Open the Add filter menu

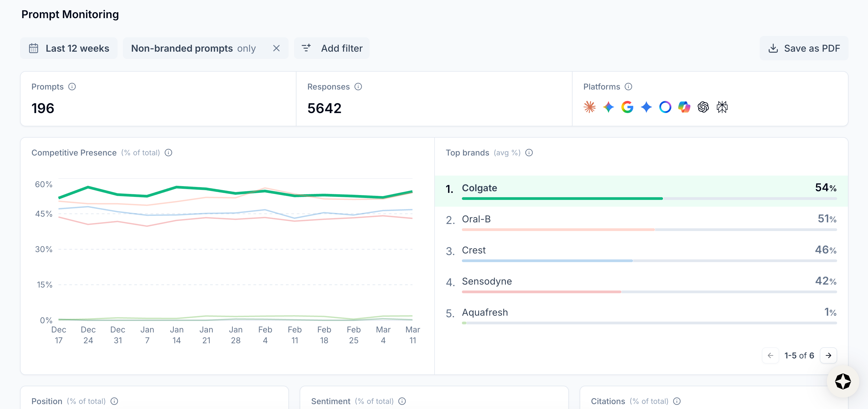[x=332, y=48]
